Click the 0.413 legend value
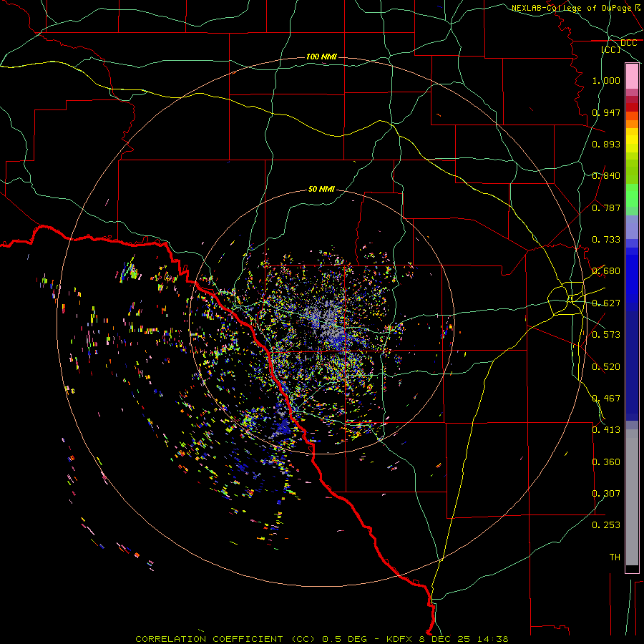The image size is (644, 644). (606, 430)
